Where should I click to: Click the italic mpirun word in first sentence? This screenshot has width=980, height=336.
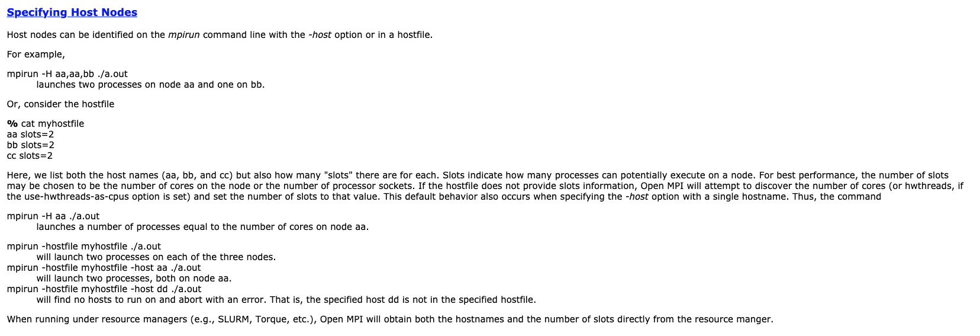pyautogui.click(x=184, y=35)
